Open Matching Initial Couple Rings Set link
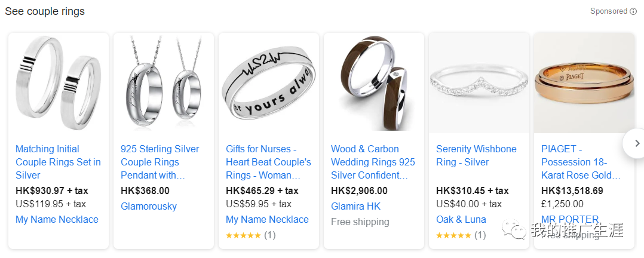Viewport: 644px width, 258px height. tap(58, 162)
